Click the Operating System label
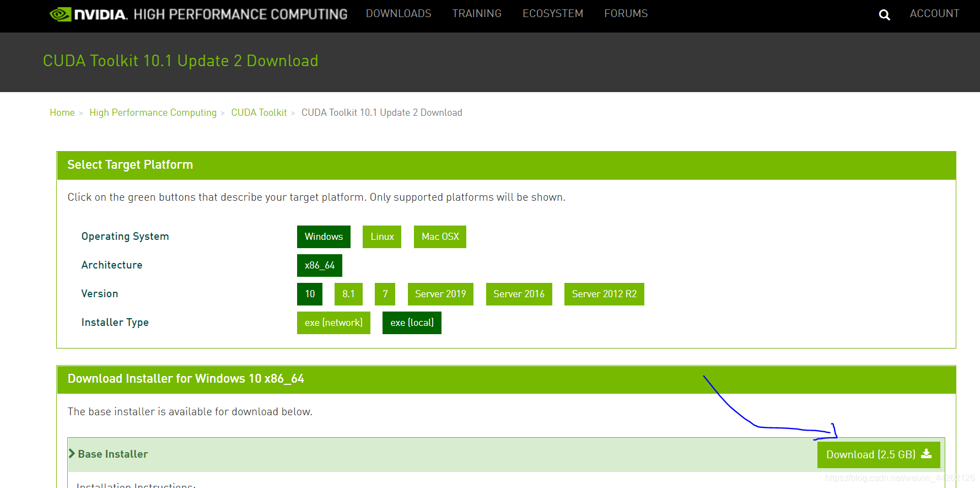Screen dimensions: 980x488 coord(125,237)
